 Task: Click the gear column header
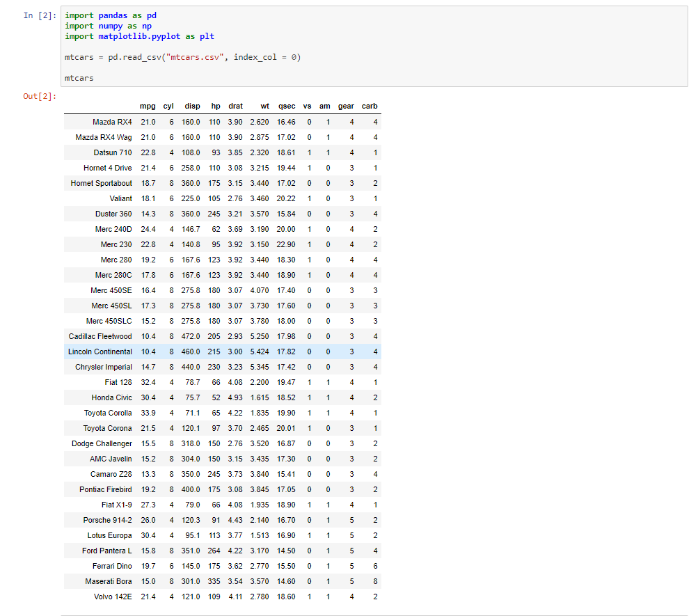click(346, 106)
